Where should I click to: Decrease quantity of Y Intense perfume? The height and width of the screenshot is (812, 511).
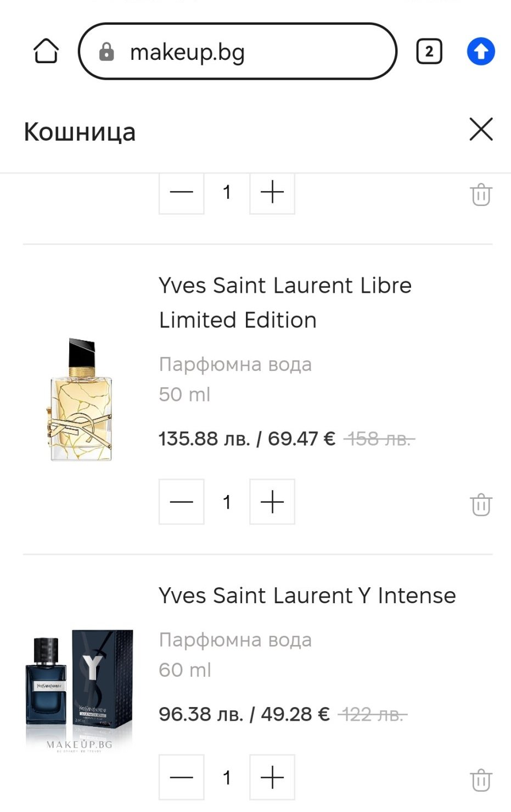(182, 777)
